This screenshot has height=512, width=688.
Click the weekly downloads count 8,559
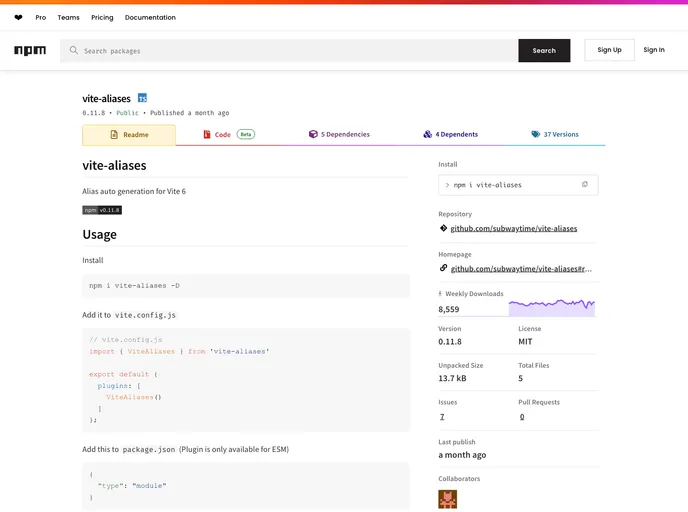[x=448, y=309]
